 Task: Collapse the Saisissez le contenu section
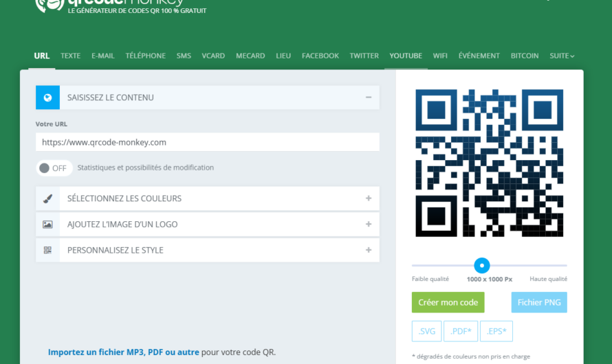pos(369,98)
